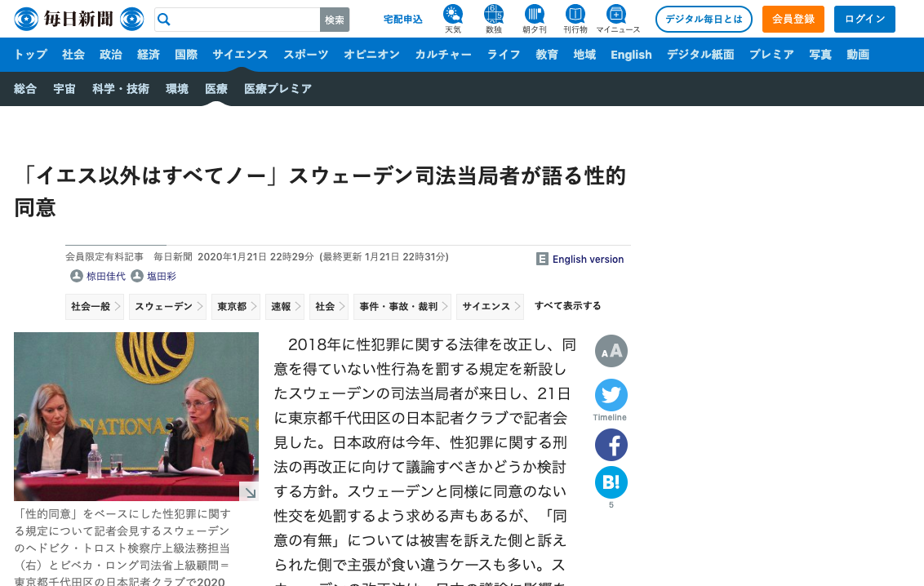Viewport: 924px width, 586px height.
Task: Click the 検索 search button
Action: click(335, 20)
